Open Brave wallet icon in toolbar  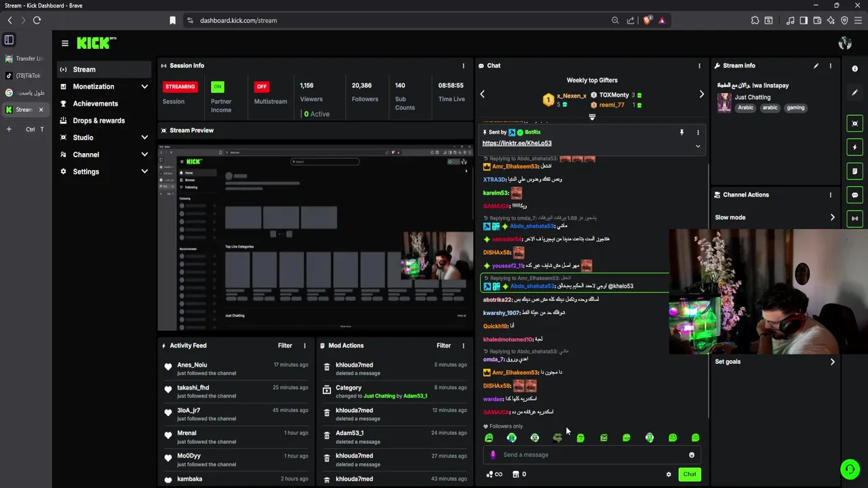click(x=817, y=20)
